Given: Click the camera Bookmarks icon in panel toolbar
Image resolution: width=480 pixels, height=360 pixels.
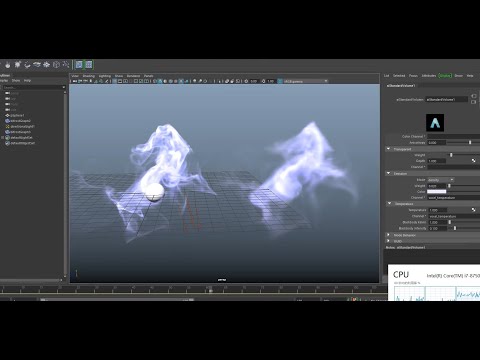Looking at the screenshot, I should 91,81.
